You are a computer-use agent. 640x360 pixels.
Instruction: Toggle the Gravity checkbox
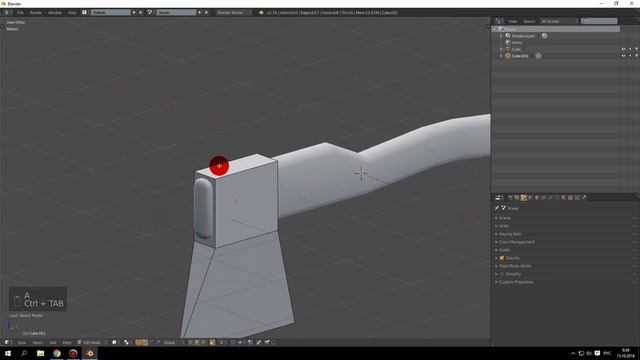[502, 258]
